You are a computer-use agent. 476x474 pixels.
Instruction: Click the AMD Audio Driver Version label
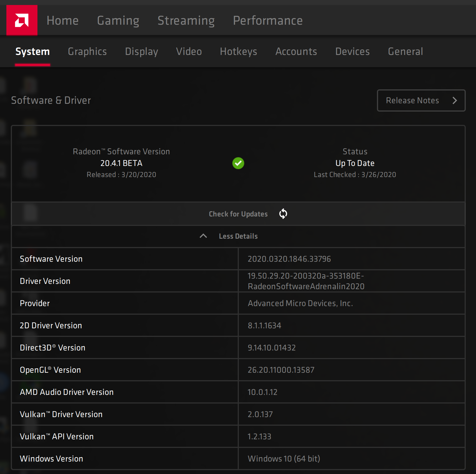click(67, 392)
